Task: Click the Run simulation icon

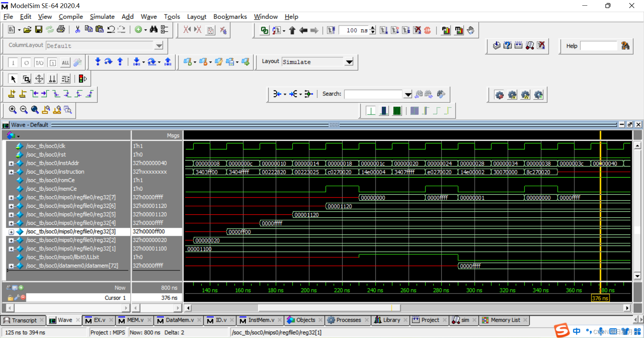Action: [x=384, y=30]
